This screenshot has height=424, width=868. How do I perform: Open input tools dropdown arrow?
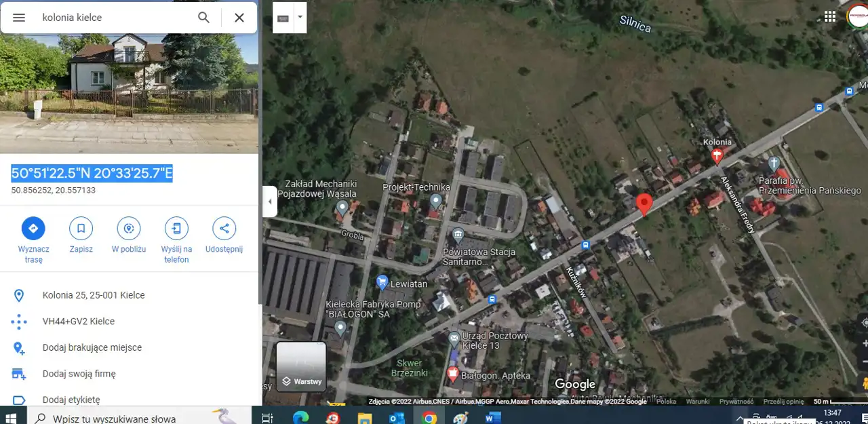pyautogui.click(x=300, y=17)
